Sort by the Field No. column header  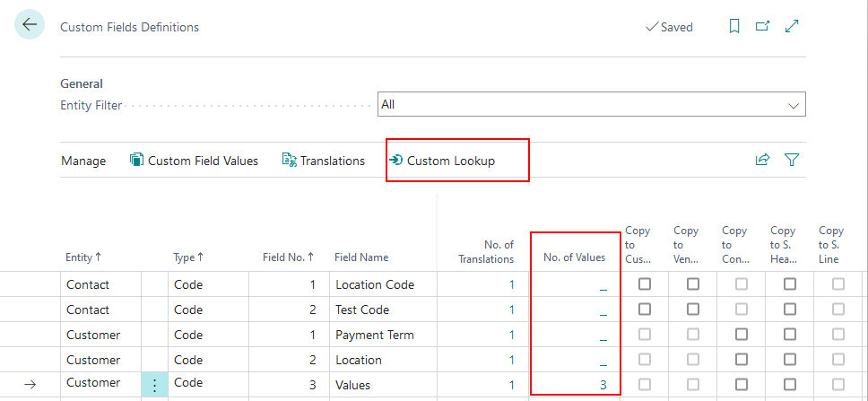[x=288, y=257]
